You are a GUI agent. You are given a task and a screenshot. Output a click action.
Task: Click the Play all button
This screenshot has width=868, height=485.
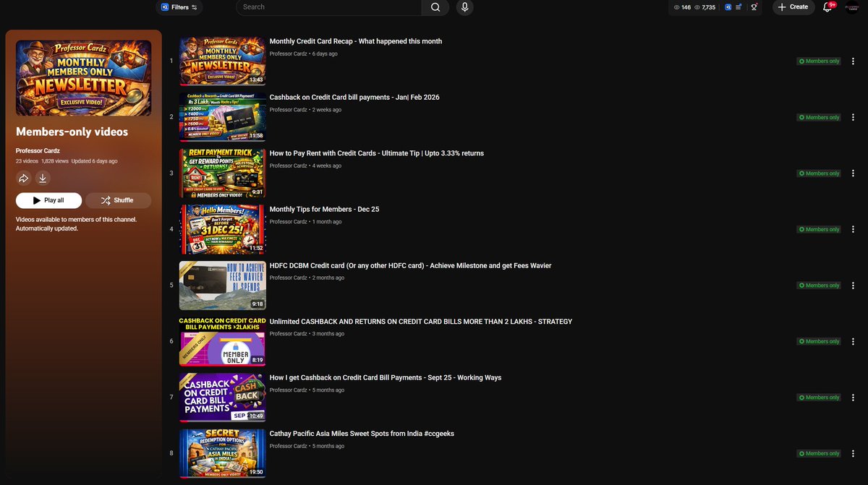coord(48,200)
